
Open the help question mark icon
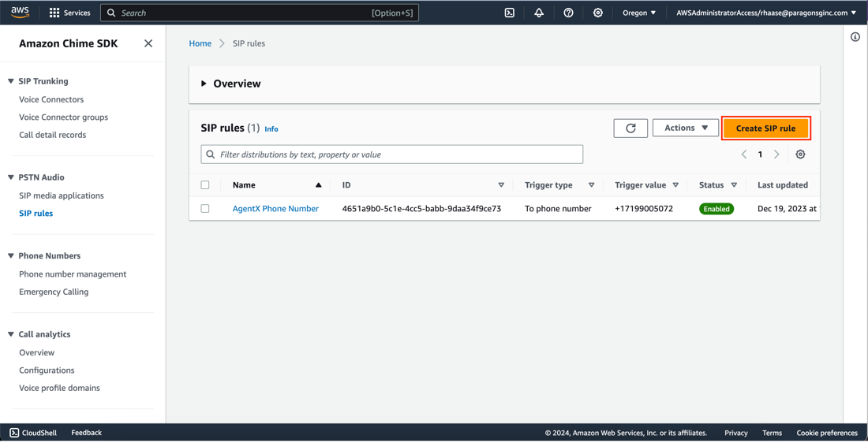(568, 13)
